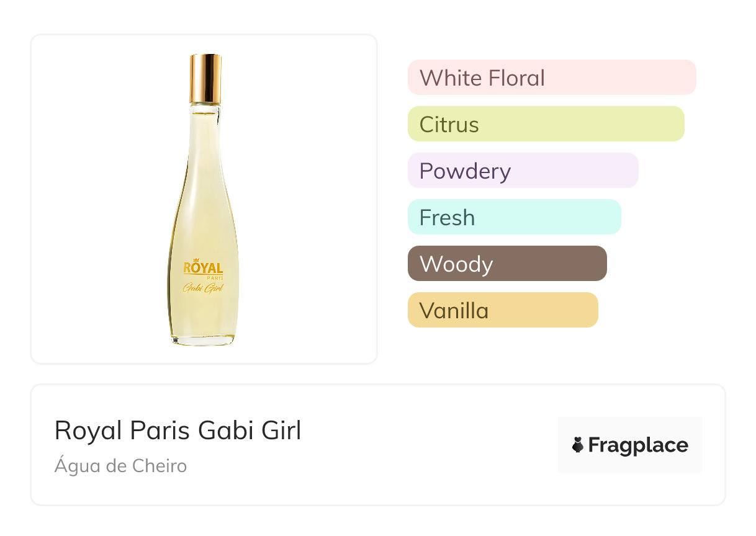
Task: Click the Gabi Girl script on the bottle
Action: tap(203, 288)
